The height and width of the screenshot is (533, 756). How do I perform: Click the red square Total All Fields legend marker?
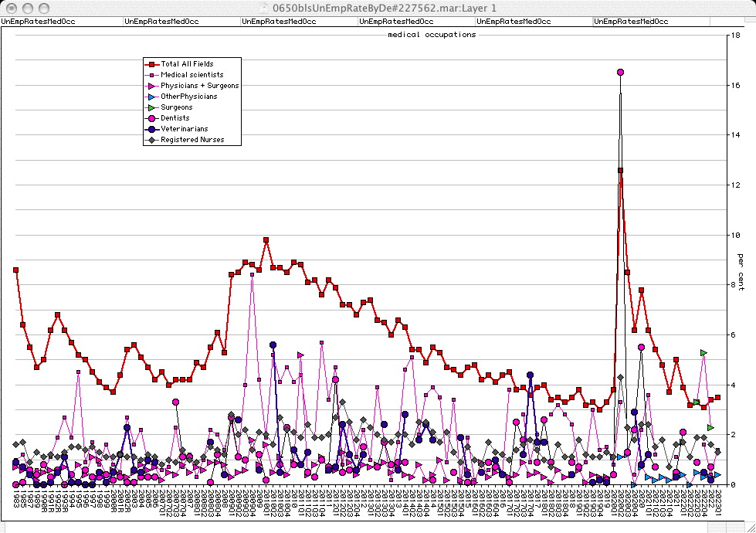pyautogui.click(x=153, y=63)
